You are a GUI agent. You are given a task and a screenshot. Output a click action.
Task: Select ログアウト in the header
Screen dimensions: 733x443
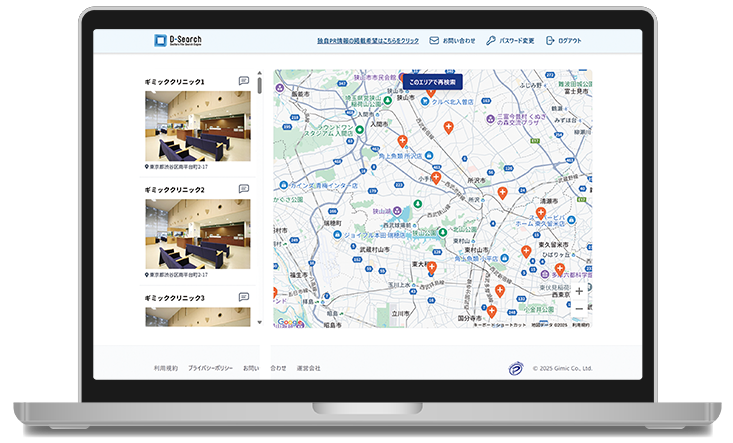pos(569,41)
